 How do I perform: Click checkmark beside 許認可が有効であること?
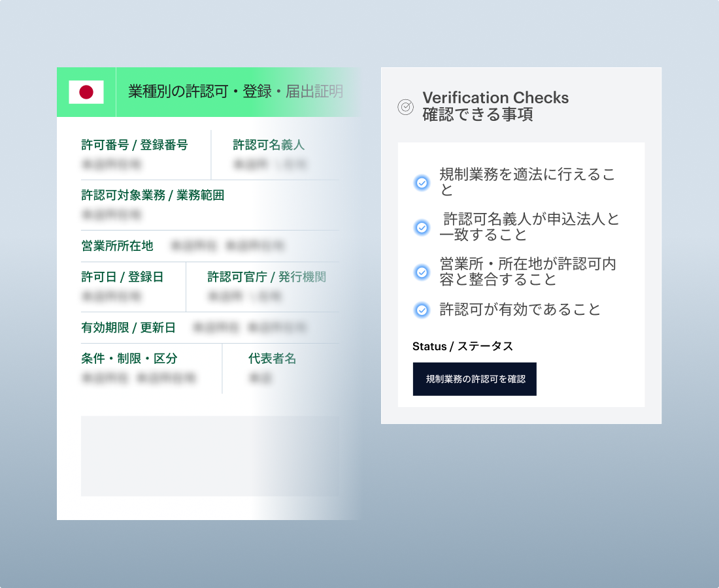[422, 310]
